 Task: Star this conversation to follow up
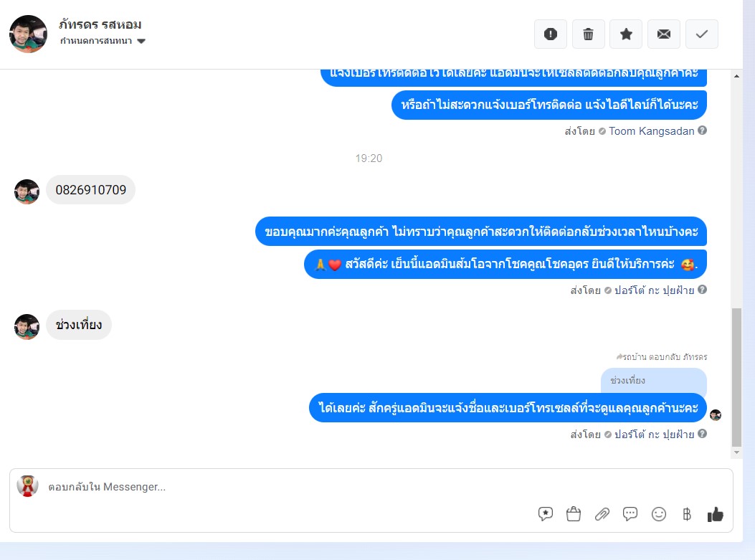626,34
